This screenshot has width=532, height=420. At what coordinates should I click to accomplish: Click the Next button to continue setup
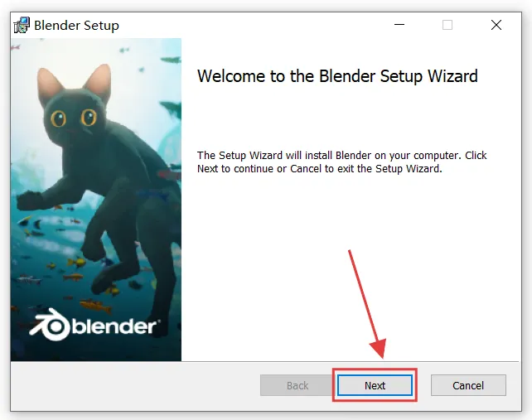click(x=375, y=385)
